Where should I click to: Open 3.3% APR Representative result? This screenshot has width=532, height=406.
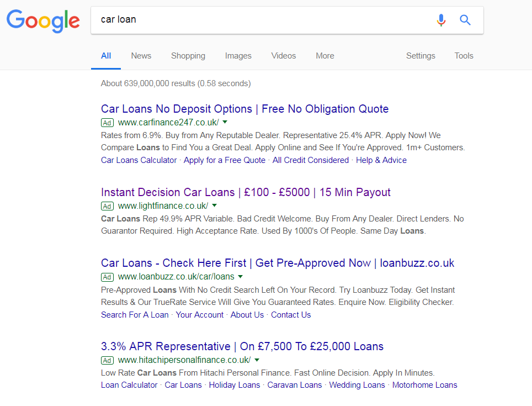click(x=242, y=346)
